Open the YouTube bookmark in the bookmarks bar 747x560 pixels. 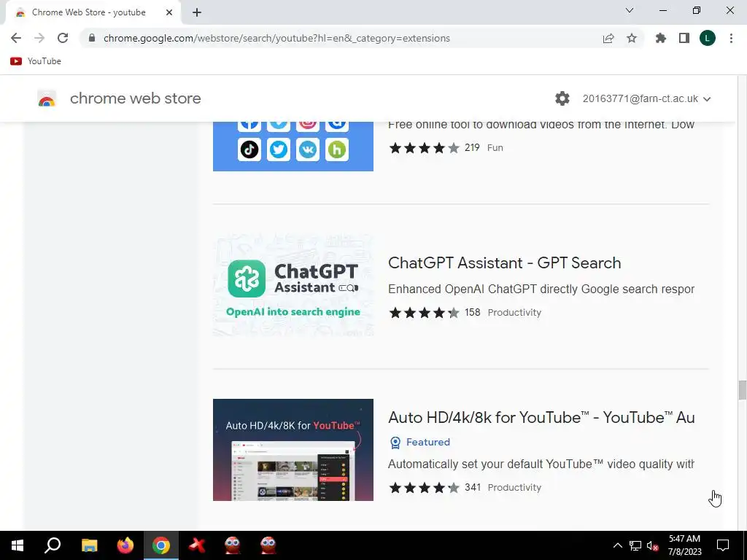tap(36, 61)
